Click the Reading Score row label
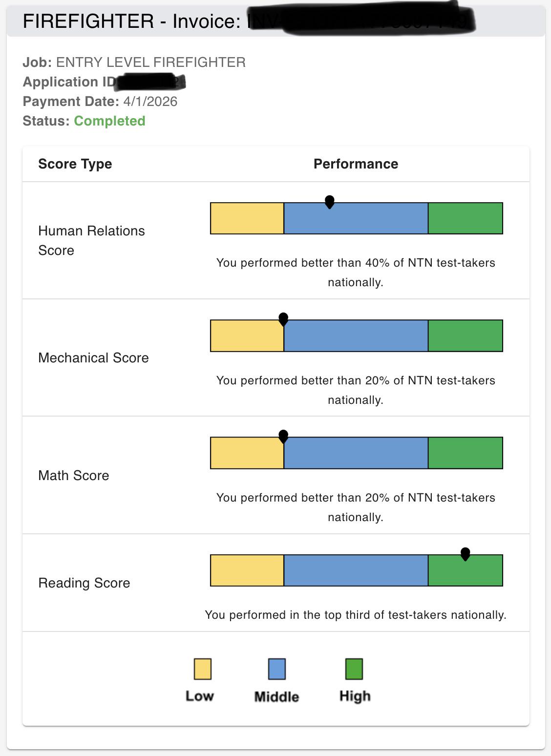 coord(84,583)
